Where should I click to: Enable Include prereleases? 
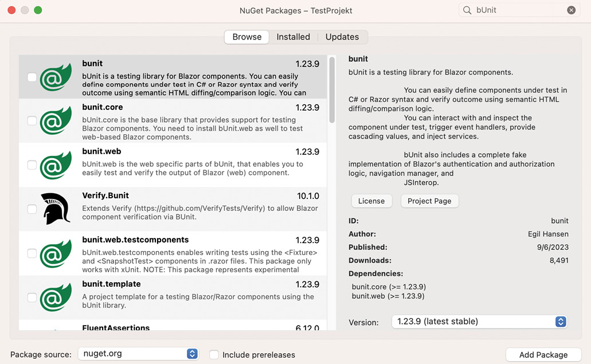pyautogui.click(x=214, y=355)
